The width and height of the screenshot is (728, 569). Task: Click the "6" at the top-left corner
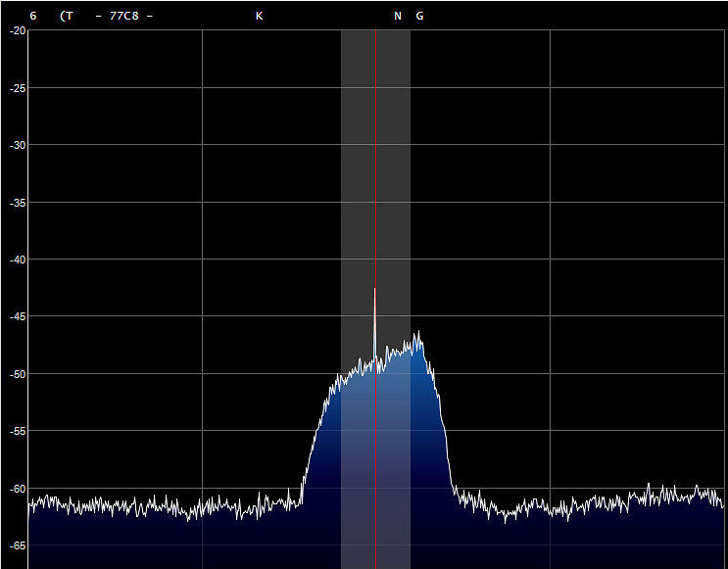coord(33,17)
